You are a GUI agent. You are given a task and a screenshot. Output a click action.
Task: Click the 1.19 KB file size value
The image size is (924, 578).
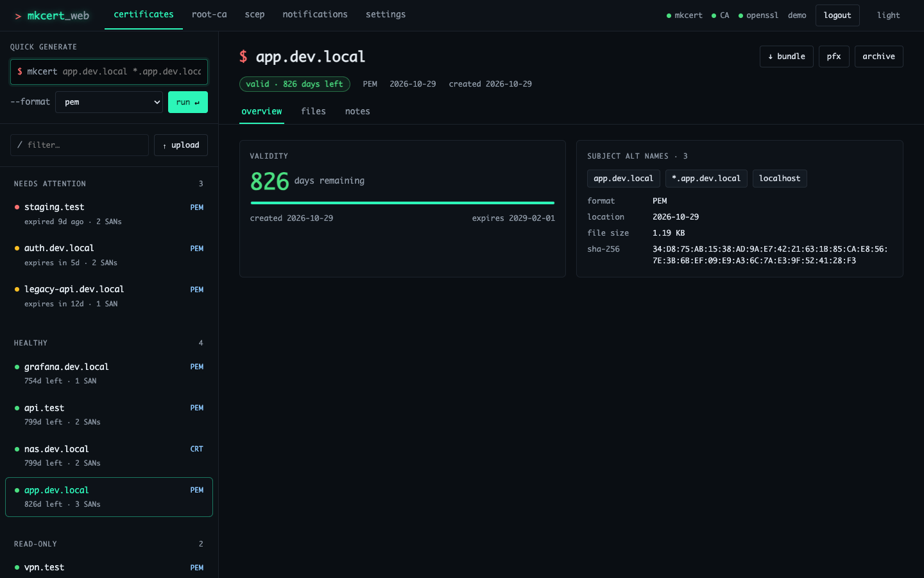(669, 233)
